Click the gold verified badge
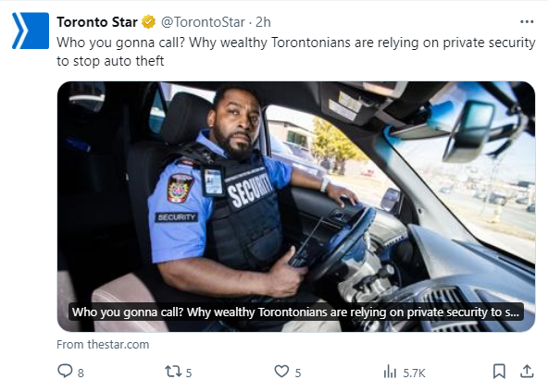Viewport: 548px width, 392px height. point(148,22)
